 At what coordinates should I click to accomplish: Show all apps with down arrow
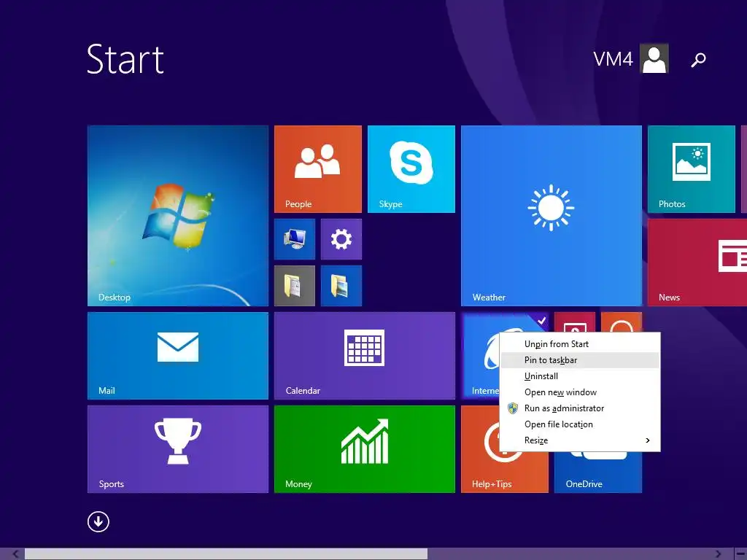click(x=98, y=521)
